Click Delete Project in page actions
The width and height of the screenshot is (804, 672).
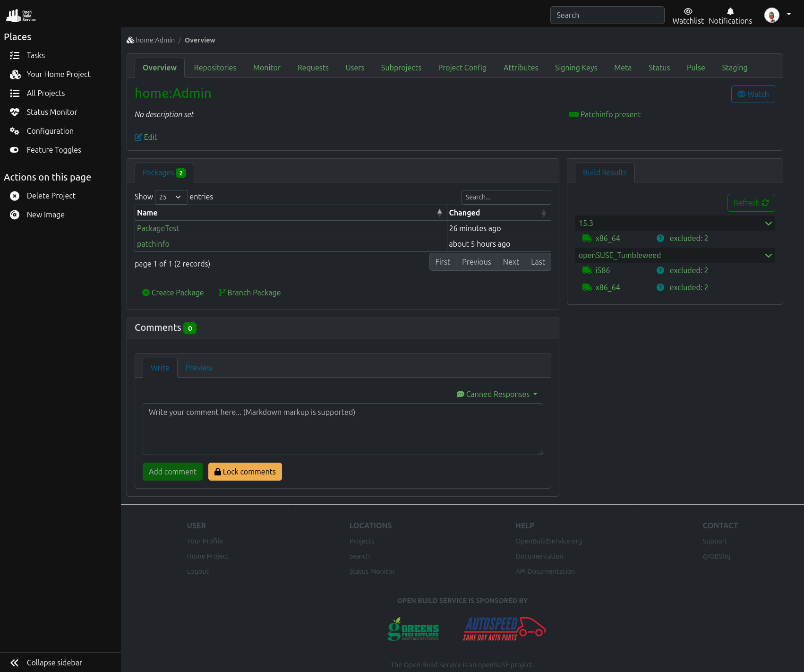[51, 196]
